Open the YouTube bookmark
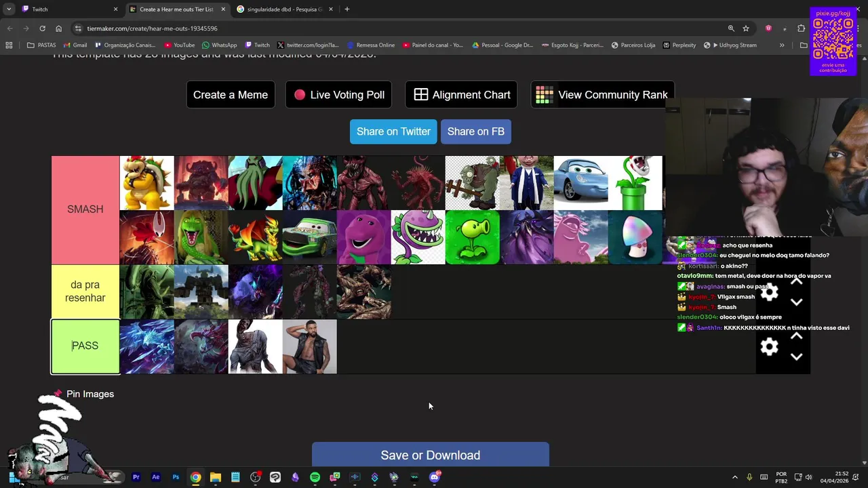Viewport: 868px width, 488px height. click(180, 45)
